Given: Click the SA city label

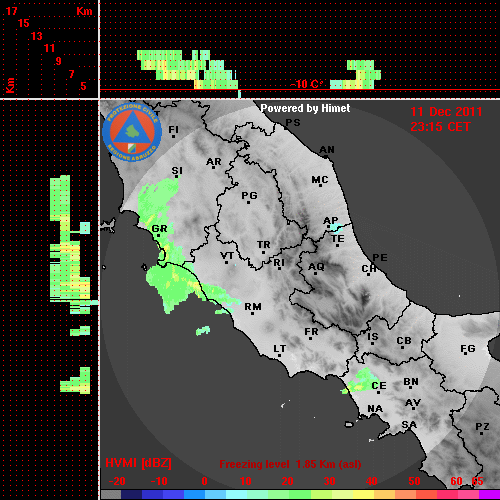Looking at the screenshot, I should tap(409, 425).
